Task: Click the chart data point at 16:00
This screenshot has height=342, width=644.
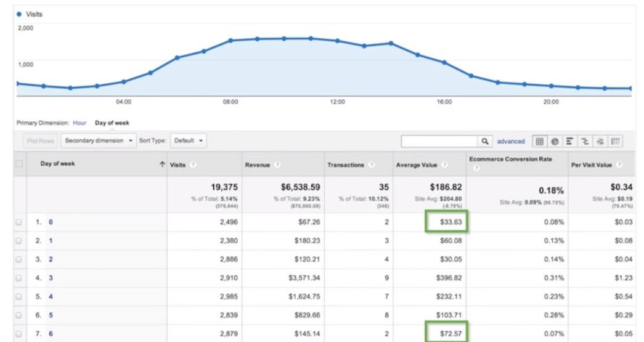Action: 444,62
